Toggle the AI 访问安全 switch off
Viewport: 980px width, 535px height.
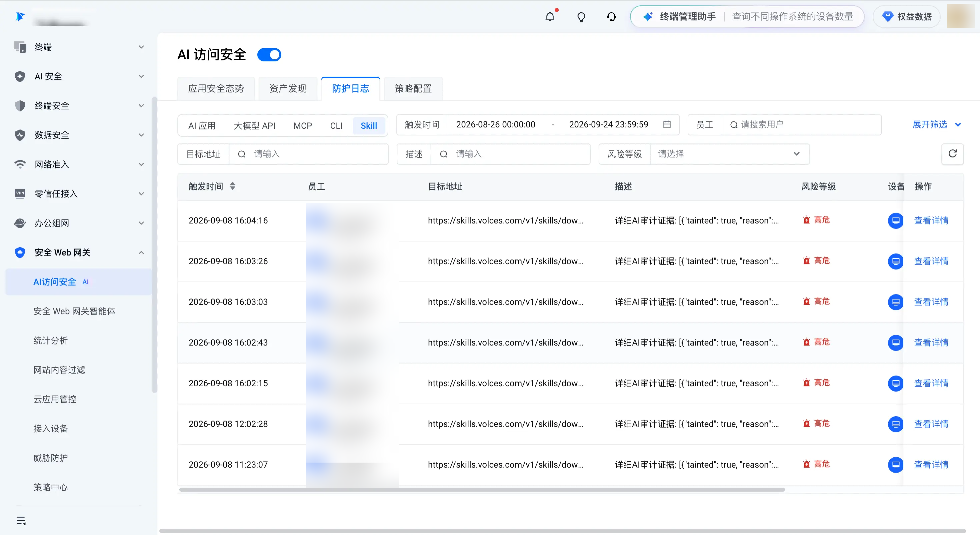click(x=269, y=55)
